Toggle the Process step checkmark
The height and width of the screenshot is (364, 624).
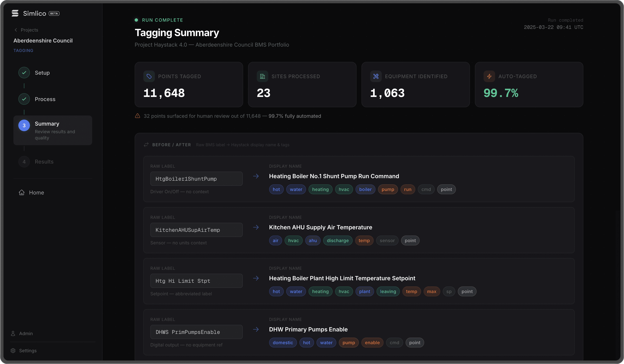(24, 99)
